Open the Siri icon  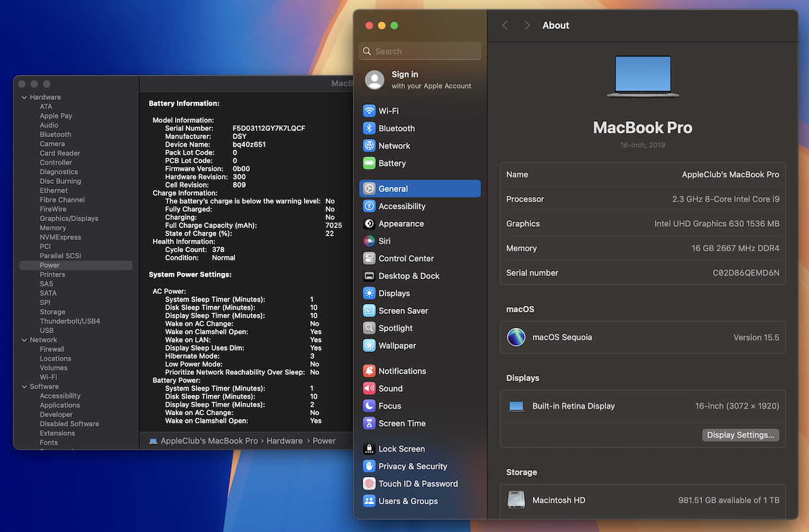(369, 241)
